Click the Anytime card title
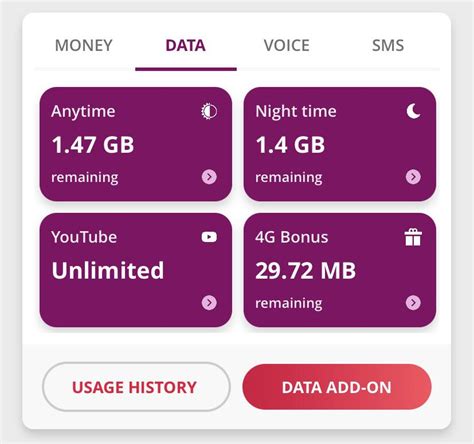Image resolution: width=474 pixels, height=444 pixels. pyautogui.click(x=83, y=111)
